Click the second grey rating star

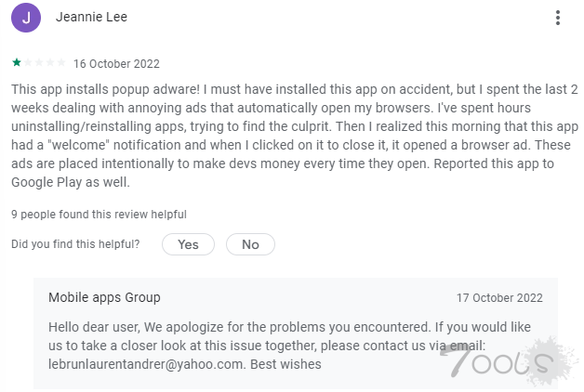[x=27, y=63]
